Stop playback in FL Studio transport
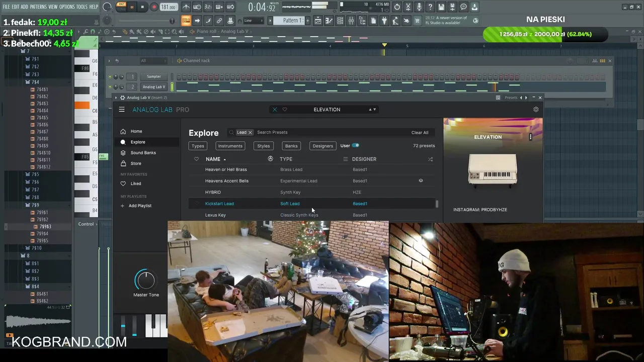Image resolution: width=644 pixels, height=362 pixels. pos(142,7)
